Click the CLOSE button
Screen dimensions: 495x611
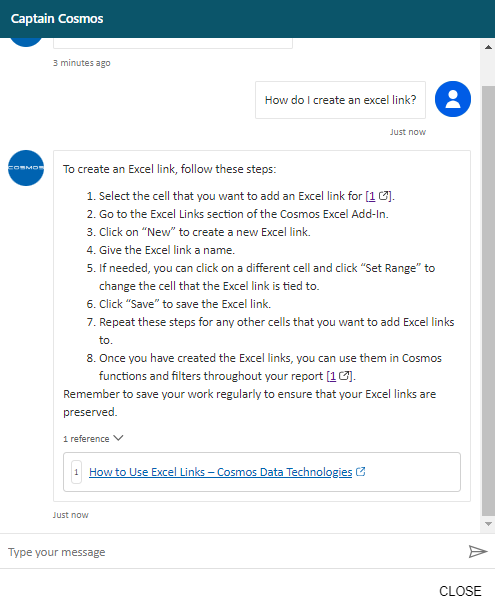coord(460,591)
